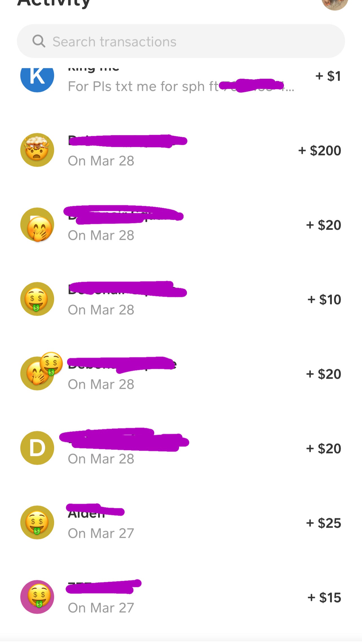Open the + $200 payment amount
The width and height of the screenshot is (362, 644).
click(x=320, y=150)
